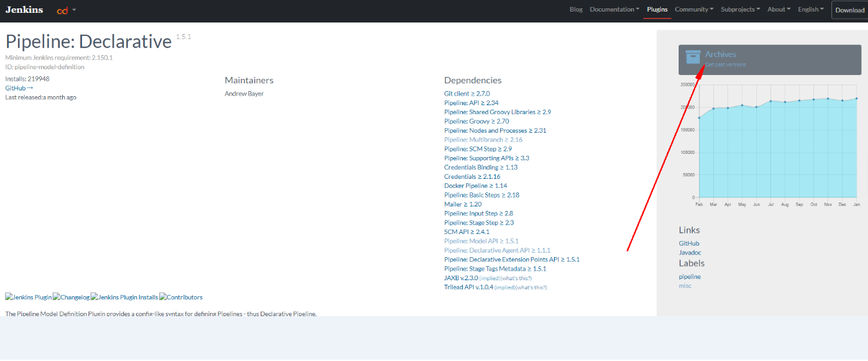Image resolution: width=868 pixels, height=361 pixels.
Task: Open the Blog page
Action: point(576,10)
